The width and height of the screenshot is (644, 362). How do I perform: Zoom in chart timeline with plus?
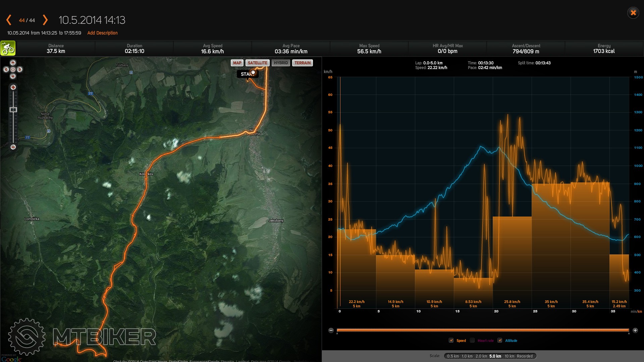point(635,330)
